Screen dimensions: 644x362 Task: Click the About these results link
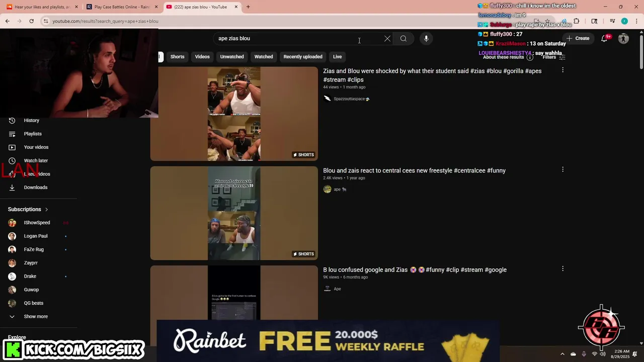[x=503, y=57]
